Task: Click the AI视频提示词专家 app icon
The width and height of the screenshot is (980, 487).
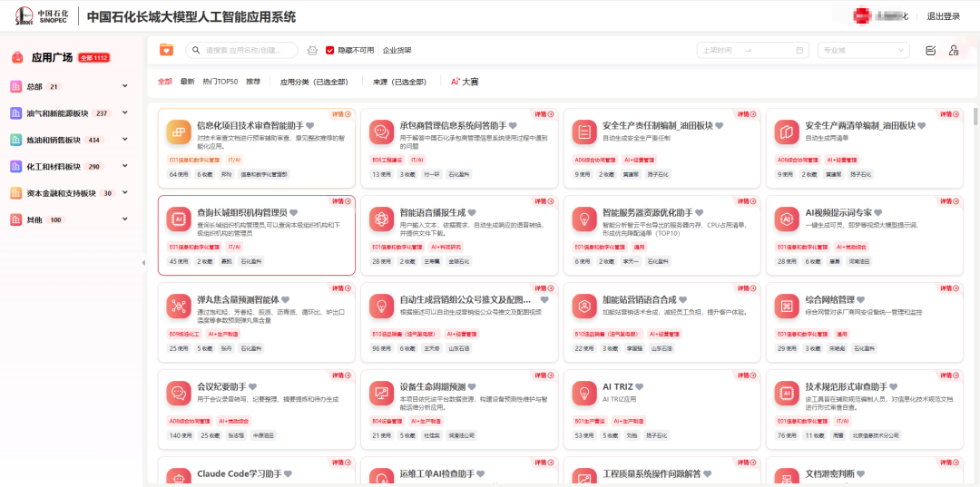Action: tap(787, 219)
